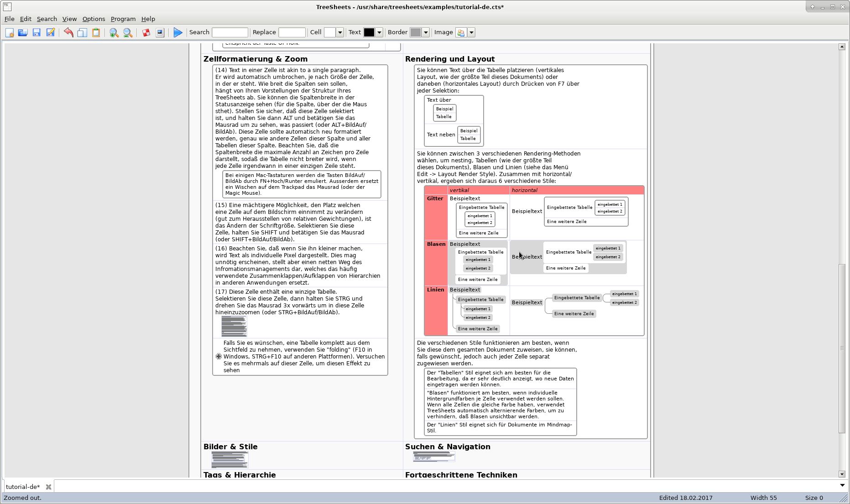This screenshot has width=850, height=504.
Task: Open the File menu
Action: (9, 19)
